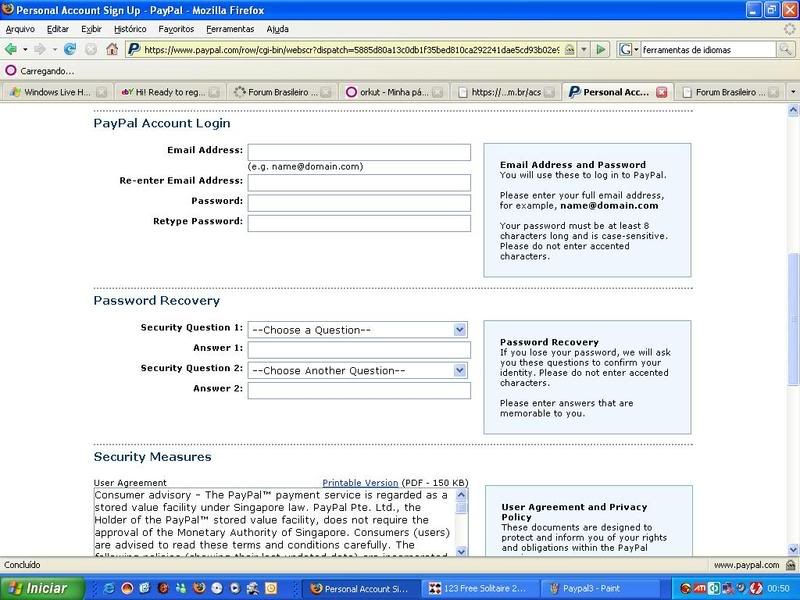Open the Histórico menu
800x600 pixels.
[x=130, y=29]
